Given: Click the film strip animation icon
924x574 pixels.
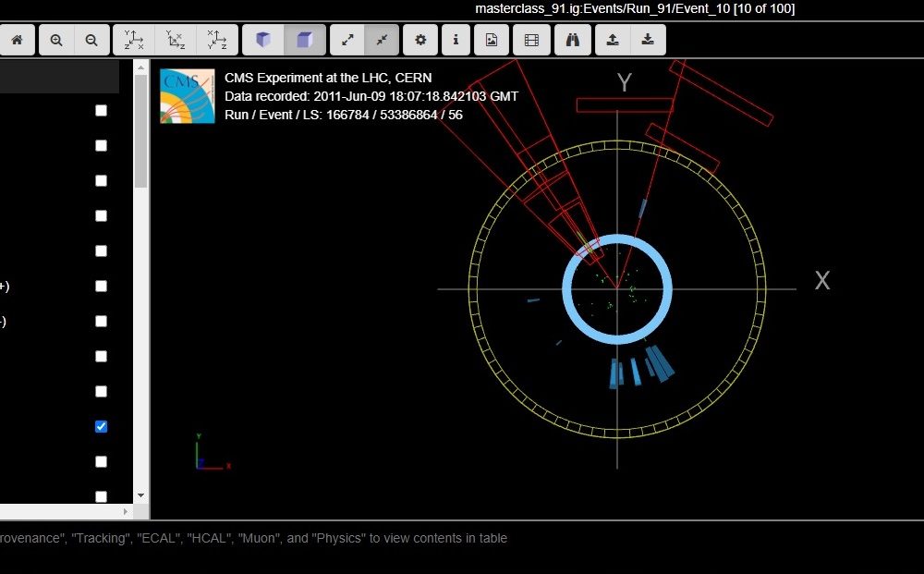Looking at the screenshot, I should pyautogui.click(x=531, y=40).
